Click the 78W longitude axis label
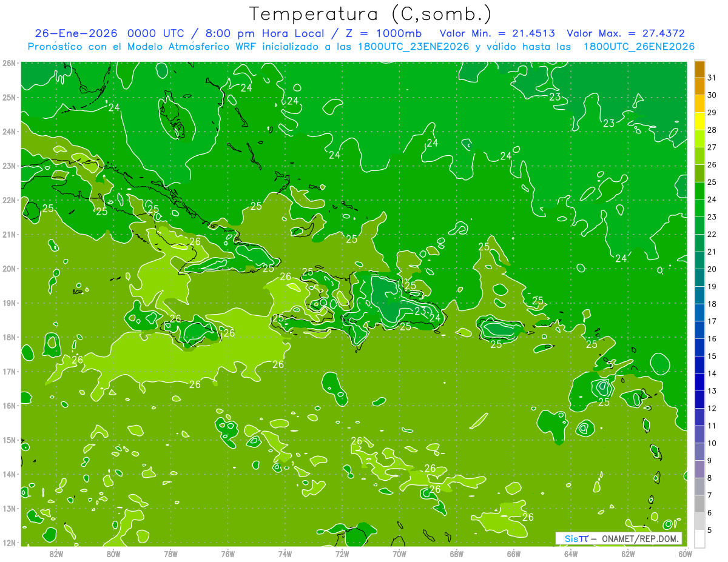 (170, 554)
